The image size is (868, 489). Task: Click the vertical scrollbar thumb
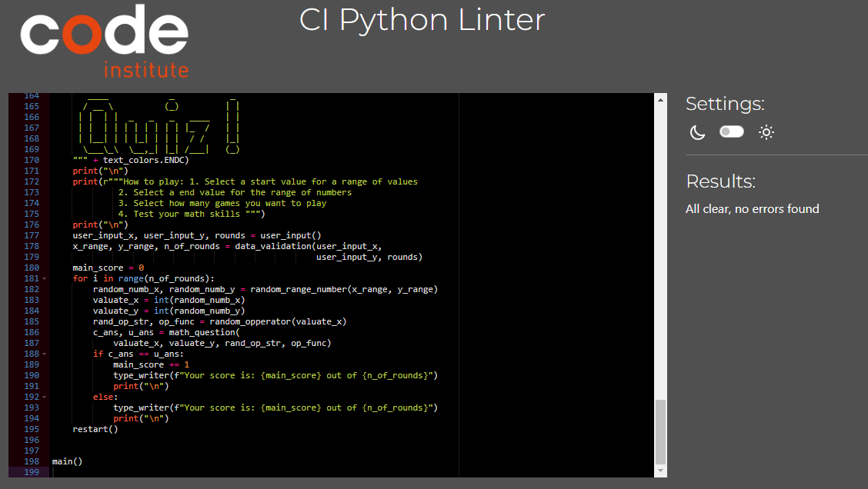pos(660,432)
